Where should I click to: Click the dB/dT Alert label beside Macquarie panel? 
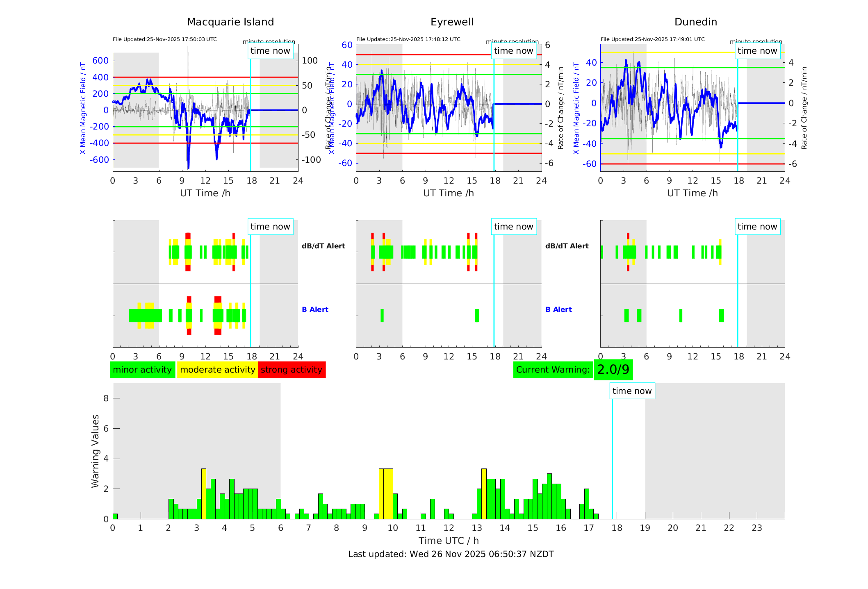(323, 246)
